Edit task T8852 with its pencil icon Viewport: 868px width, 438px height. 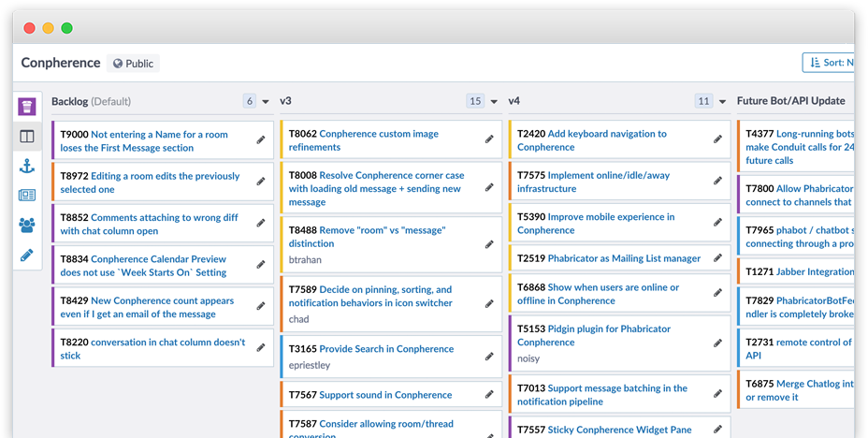coord(261,223)
